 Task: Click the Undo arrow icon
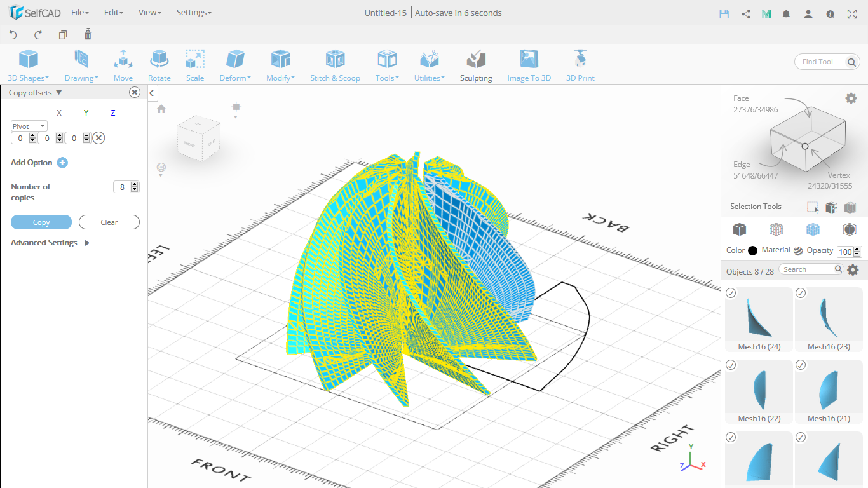pyautogui.click(x=13, y=35)
